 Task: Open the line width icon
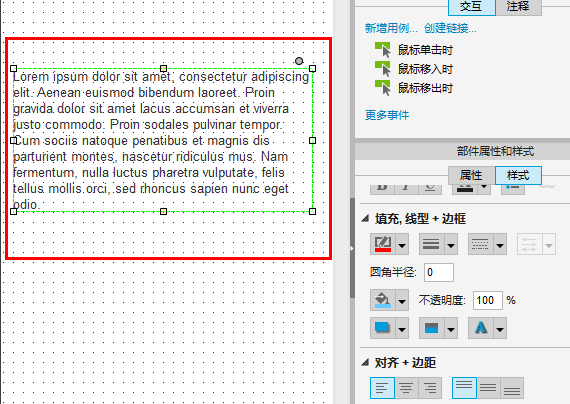click(431, 244)
